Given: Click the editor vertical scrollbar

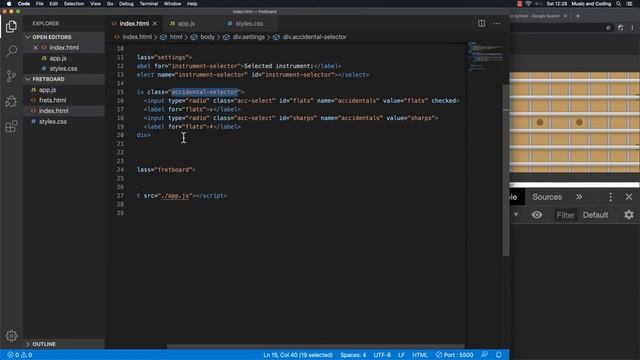Looking at the screenshot, I should 506,170.
